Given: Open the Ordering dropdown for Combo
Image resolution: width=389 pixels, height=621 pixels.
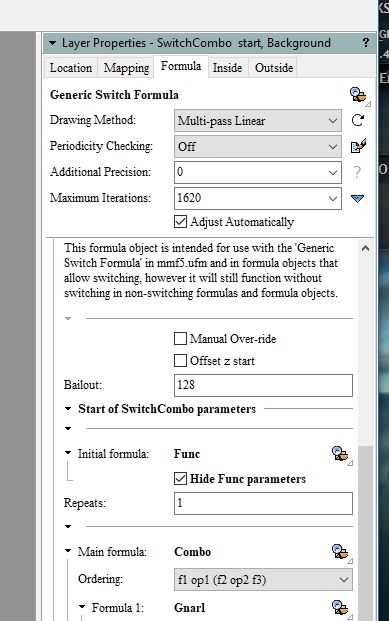Looking at the screenshot, I should click(x=263, y=580).
